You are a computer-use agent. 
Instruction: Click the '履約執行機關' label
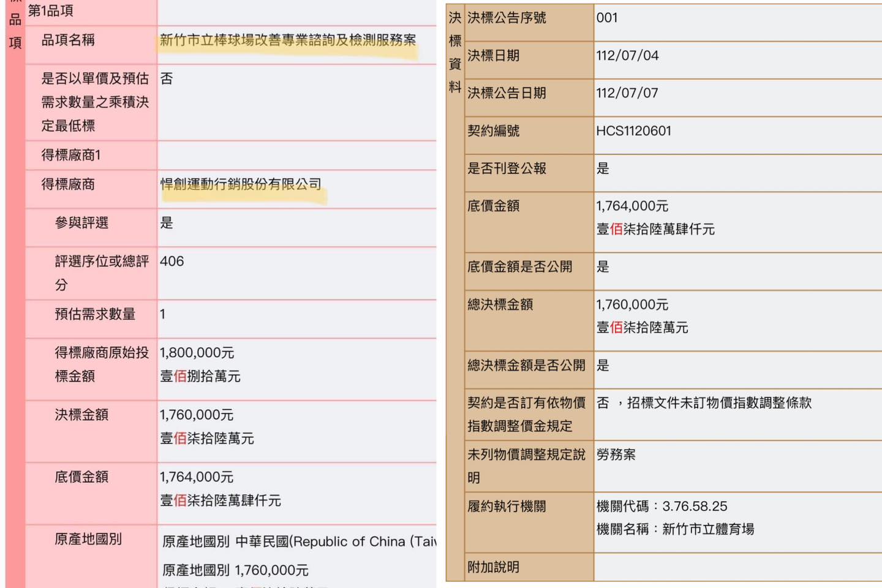click(x=507, y=506)
